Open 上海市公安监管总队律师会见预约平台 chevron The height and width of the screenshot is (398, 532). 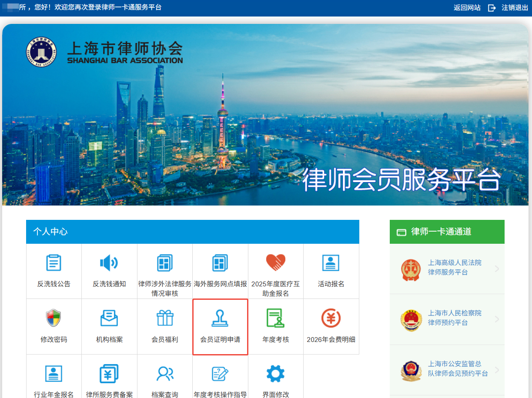[x=497, y=370]
